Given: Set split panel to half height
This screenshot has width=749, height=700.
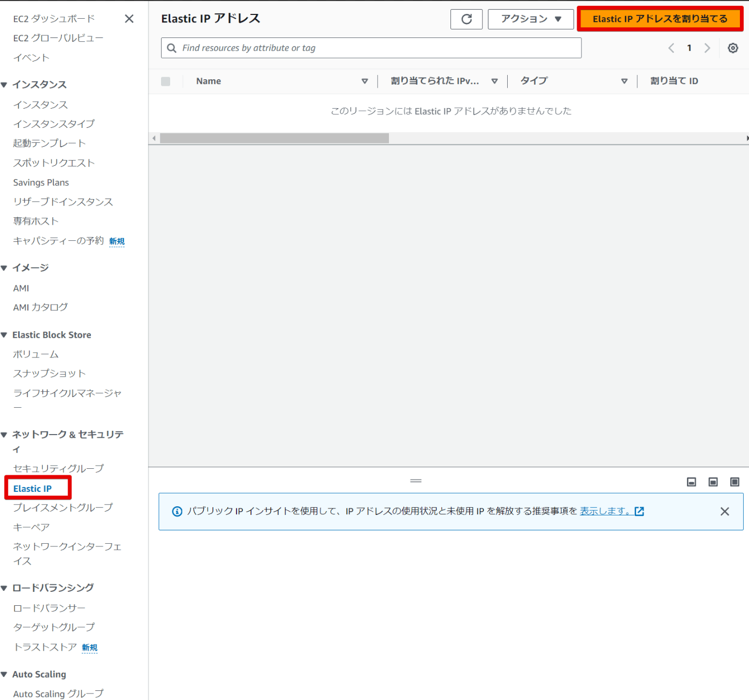Looking at the screenshot, I should tap(713, 482).
